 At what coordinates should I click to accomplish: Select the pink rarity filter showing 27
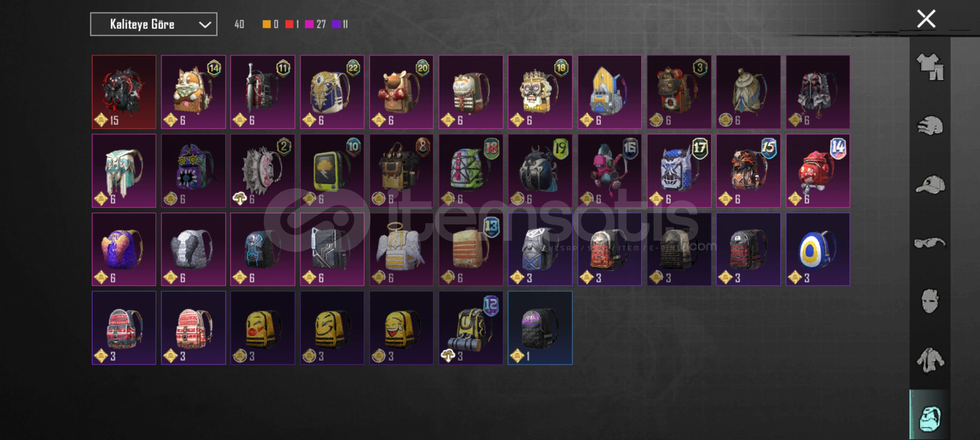pos(315,24)
